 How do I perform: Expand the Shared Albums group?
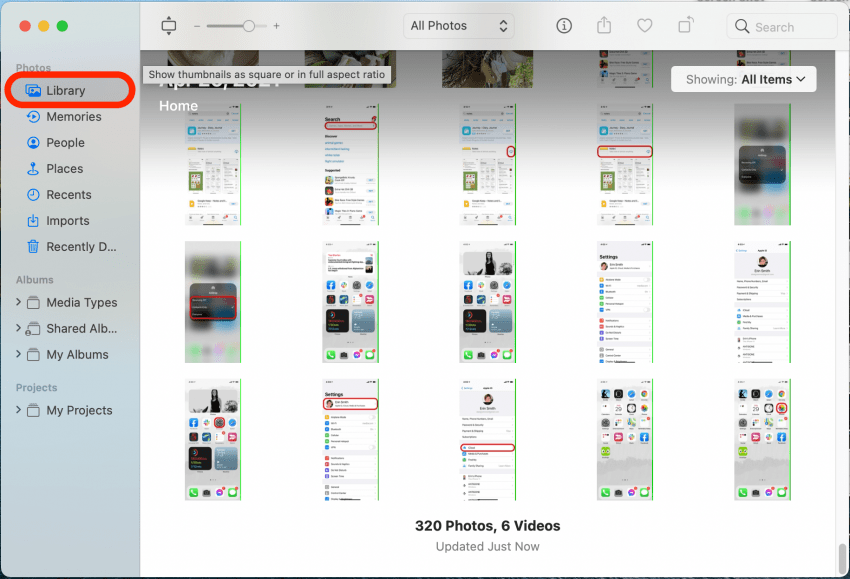(18, 328)
